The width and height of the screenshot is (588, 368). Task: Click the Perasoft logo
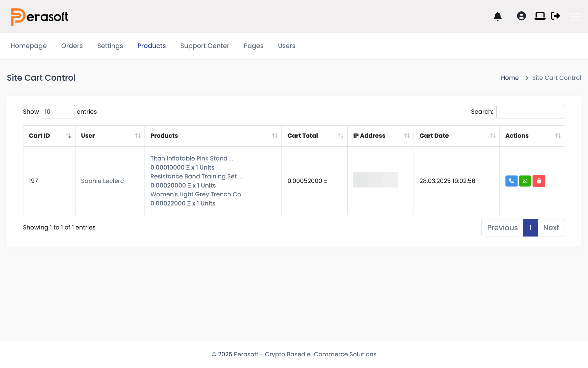coord(39,17)
